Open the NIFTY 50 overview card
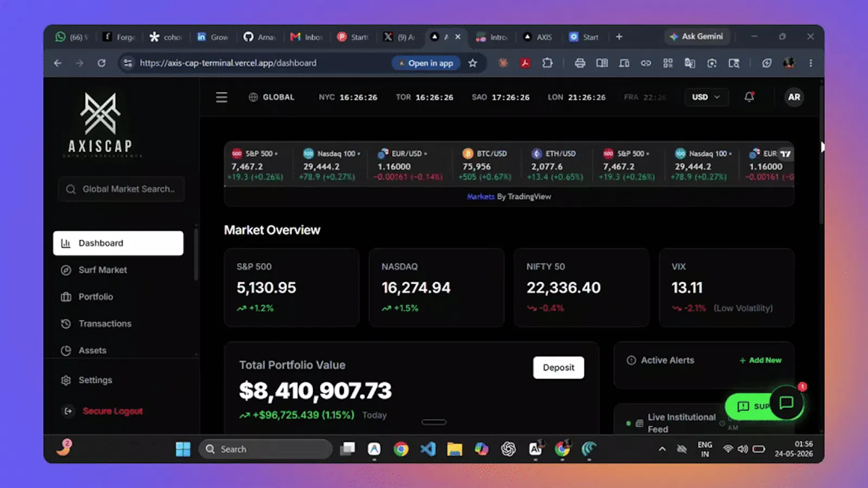This screenshot has width=868, height=488. 582,287
